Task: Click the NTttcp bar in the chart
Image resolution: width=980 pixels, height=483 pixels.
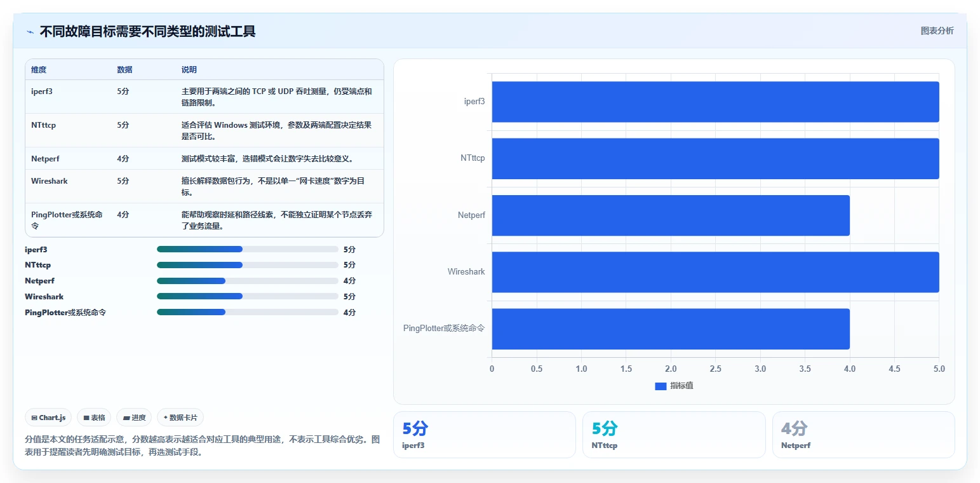Action: tap(715, 158)
